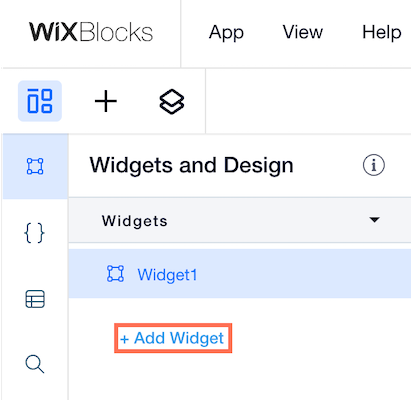Select the Widgets and Design sidebar icon
The width and height of the screenshot is (411, 400).
click(35, 166)
